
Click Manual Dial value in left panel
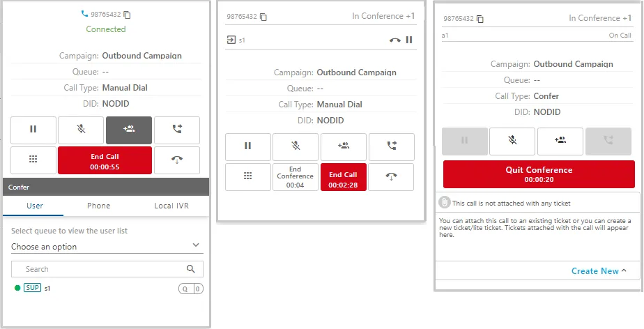click(125, 88)
